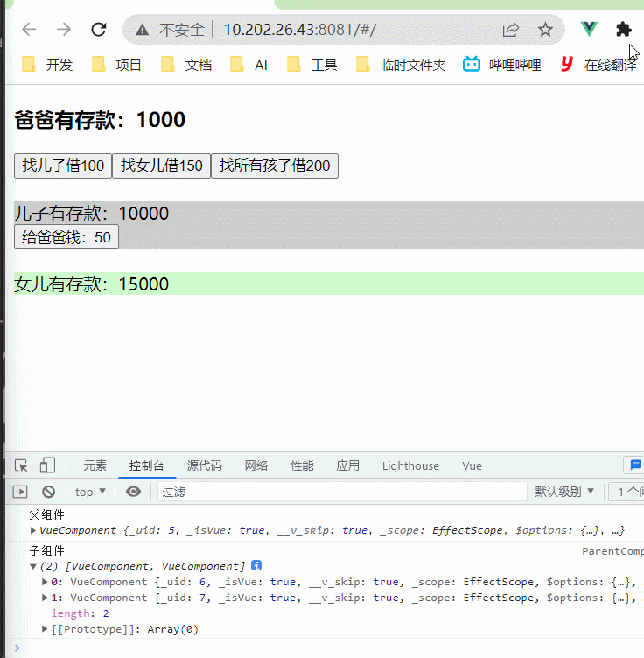Open the 工具 bookmarks folder
Viewport: 644px width, 658px height.
point(312,65)
